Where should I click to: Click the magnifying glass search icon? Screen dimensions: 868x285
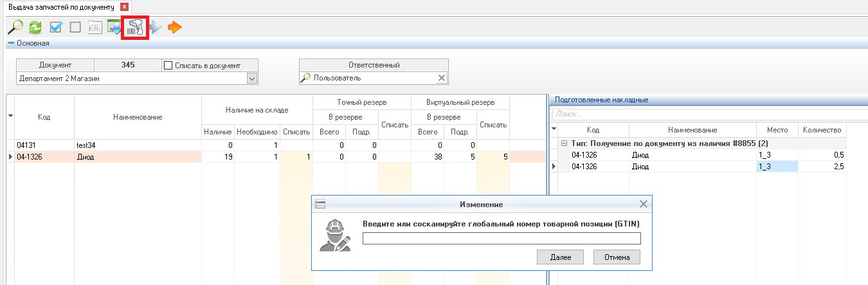click(15, 27)
